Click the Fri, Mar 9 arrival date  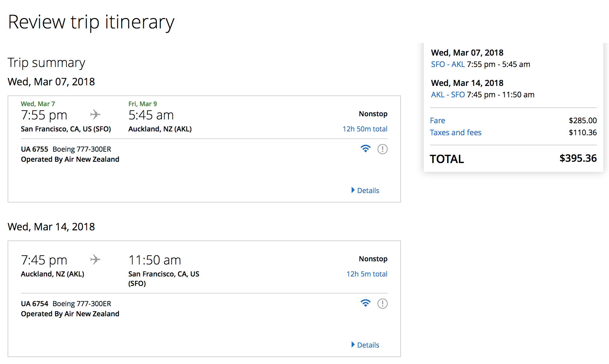point(143,104)
